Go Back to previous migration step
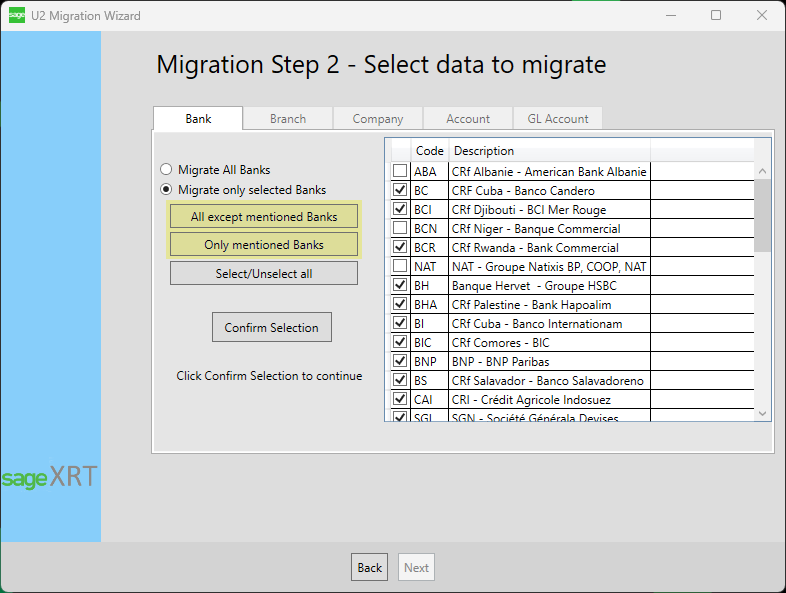This screenshot has width=786, height=593. tap(370, 568)
